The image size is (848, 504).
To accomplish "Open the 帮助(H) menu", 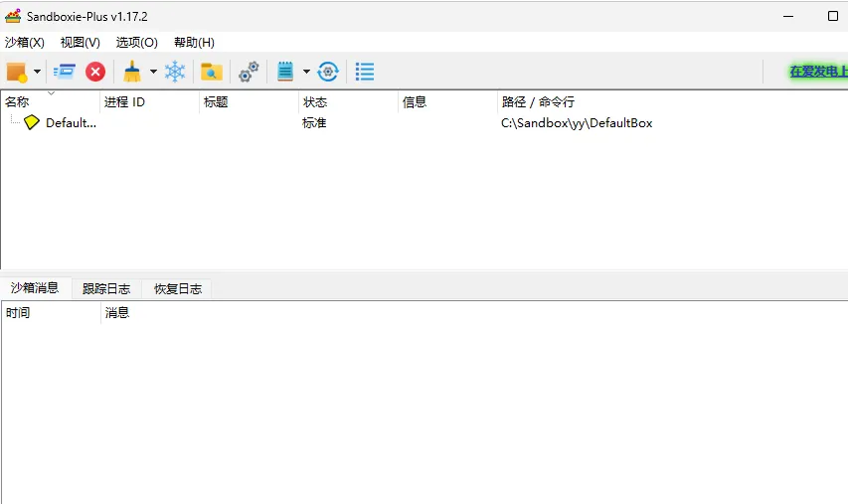I will tap(194, 42).
